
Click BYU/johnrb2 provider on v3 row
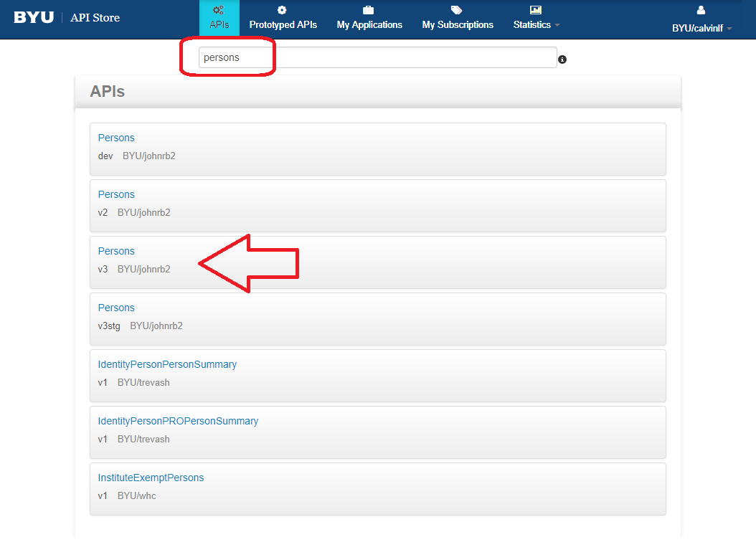[143, 269]
